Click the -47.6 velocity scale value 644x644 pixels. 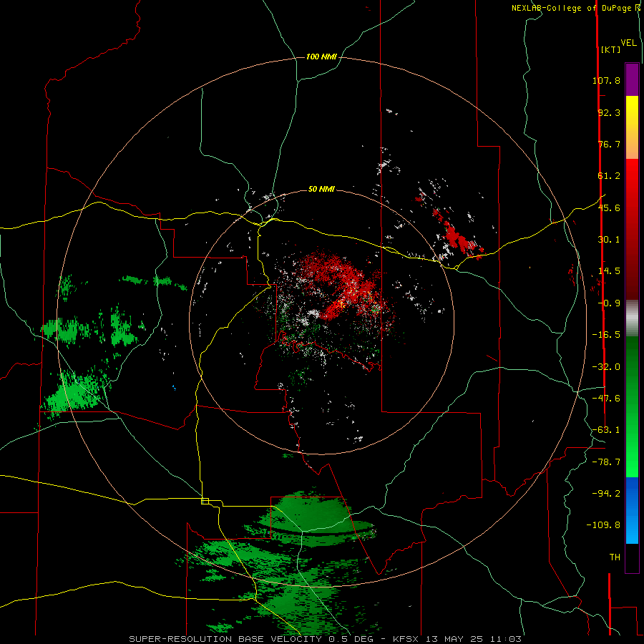[x=606, y=399]
